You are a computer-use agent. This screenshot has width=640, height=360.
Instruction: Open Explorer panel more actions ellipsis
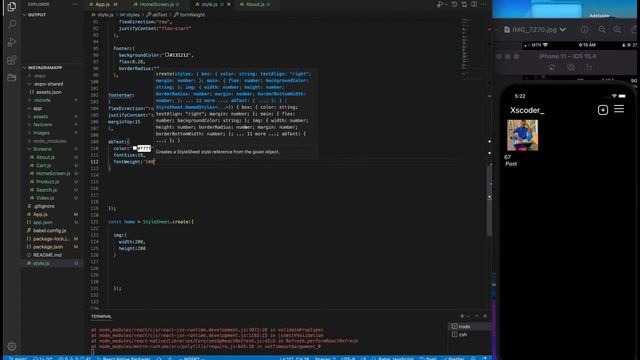(75, 4)
